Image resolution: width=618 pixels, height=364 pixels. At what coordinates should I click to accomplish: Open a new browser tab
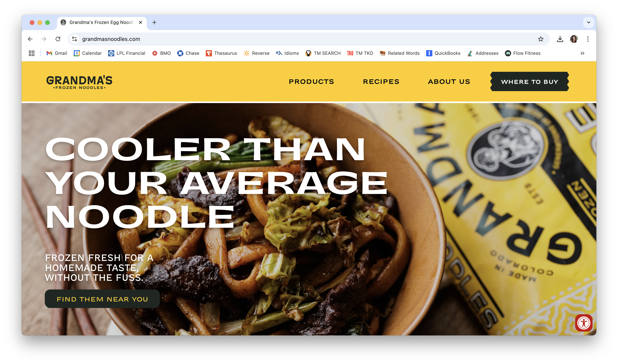pyautogui.click(x=154, y=22)
